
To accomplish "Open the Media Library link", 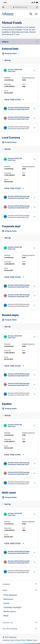I will 10,611.
